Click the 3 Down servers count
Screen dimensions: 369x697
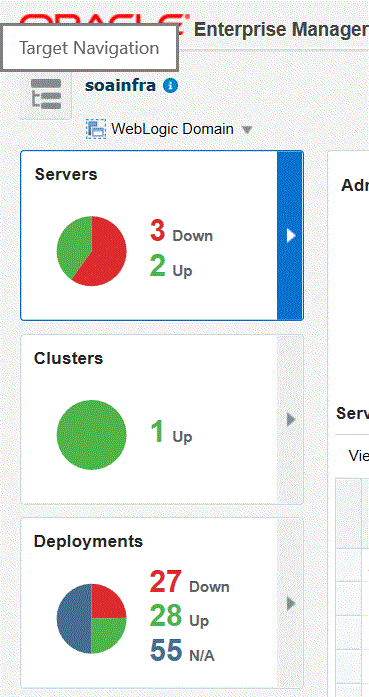(x=181, y=232)
